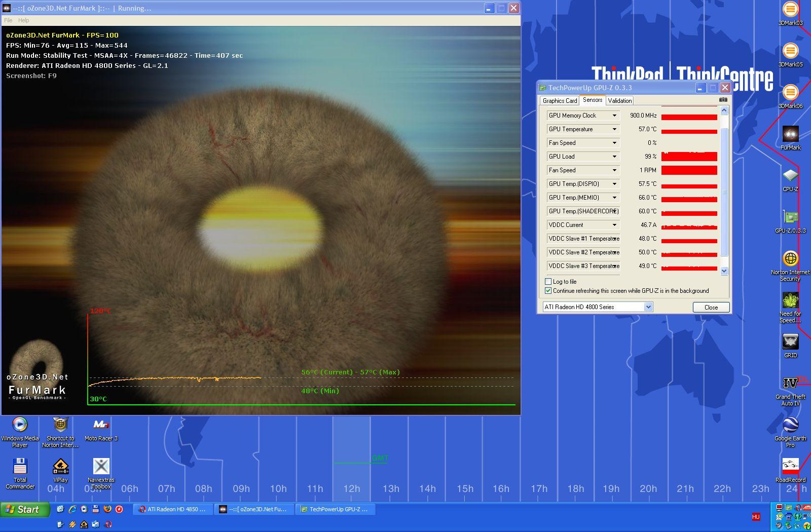
Task: Activate the oZone3D.Net FurMark taskbar button
Action: 254,509
